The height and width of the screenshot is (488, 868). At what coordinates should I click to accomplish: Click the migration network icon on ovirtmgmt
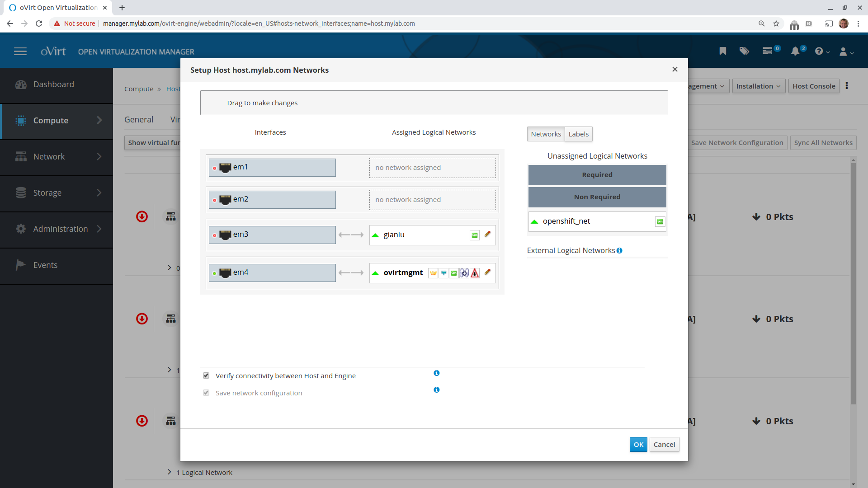[464, 273]
